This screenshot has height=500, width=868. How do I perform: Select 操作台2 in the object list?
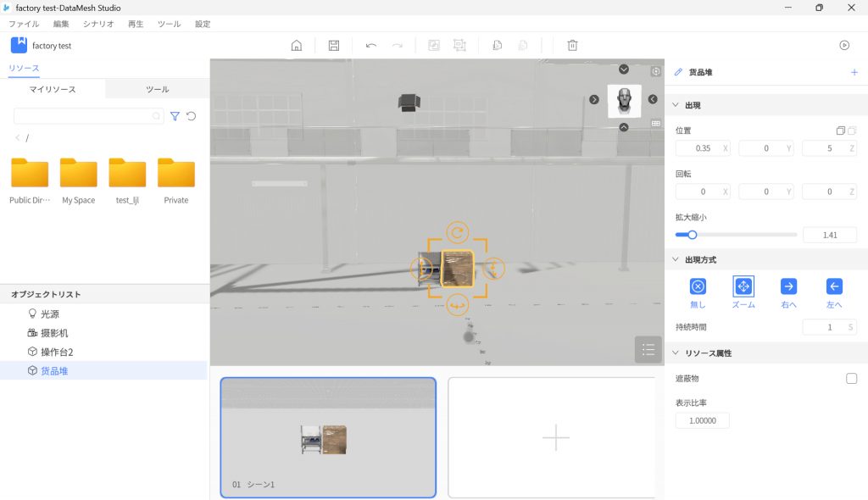pyautogui.click(x=58, y=352)
